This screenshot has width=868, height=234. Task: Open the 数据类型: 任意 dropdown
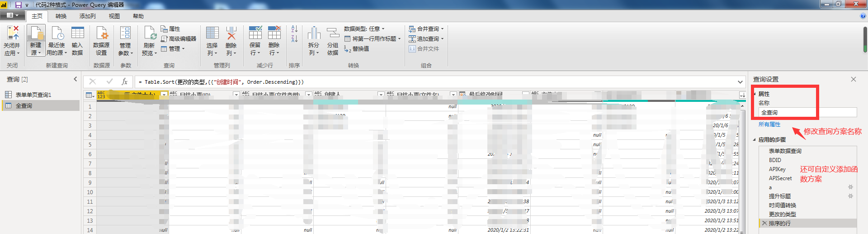point(364,29)
